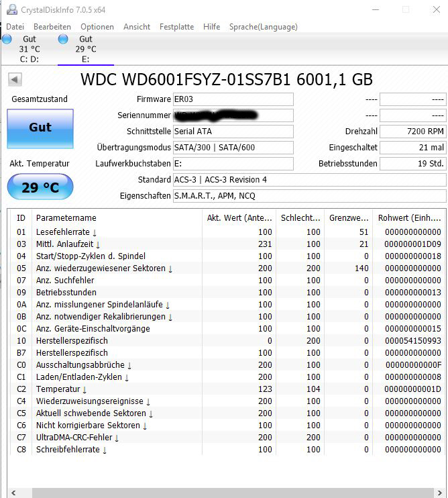This screenshot has height=498, width=448.
Task: Select the Temperatur row with ID C2
Action: tap(227, 389)
